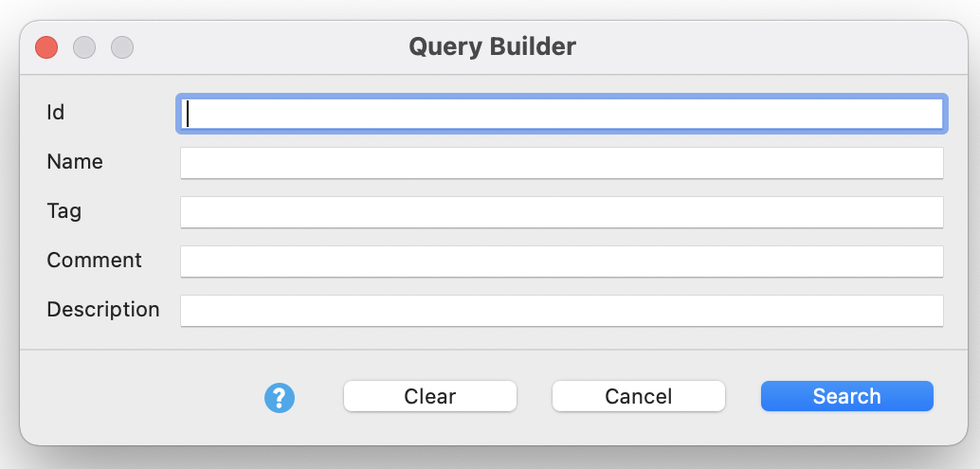
Task: Click inside the Comment text field
Action: (x=561, y=261)
